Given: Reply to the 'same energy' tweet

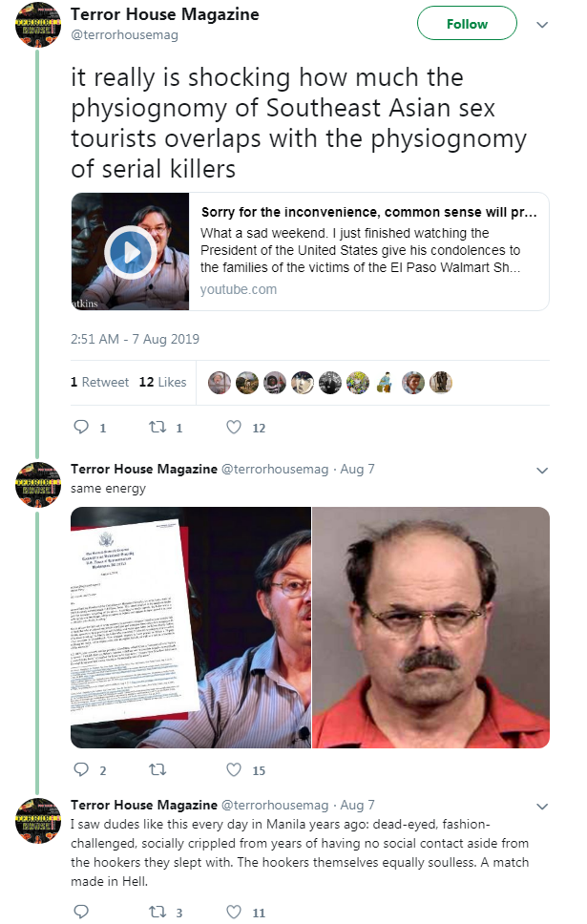Looking at the screenshot, I should (x=81, y=769).
